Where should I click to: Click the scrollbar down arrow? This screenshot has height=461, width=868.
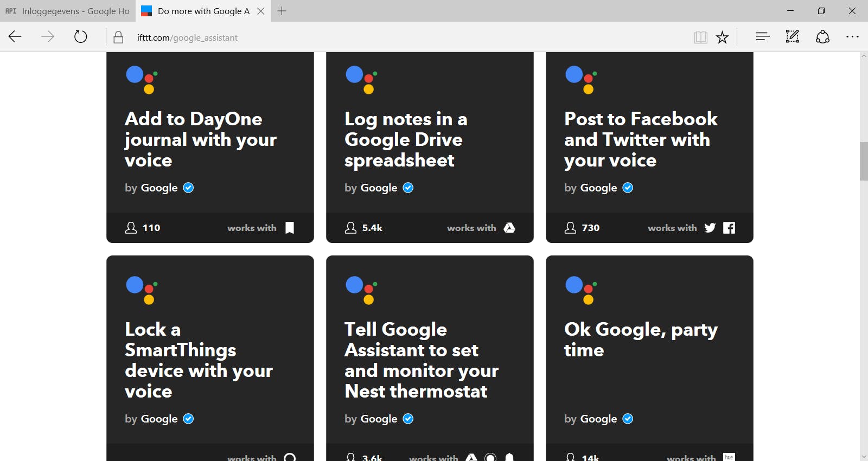864,457
